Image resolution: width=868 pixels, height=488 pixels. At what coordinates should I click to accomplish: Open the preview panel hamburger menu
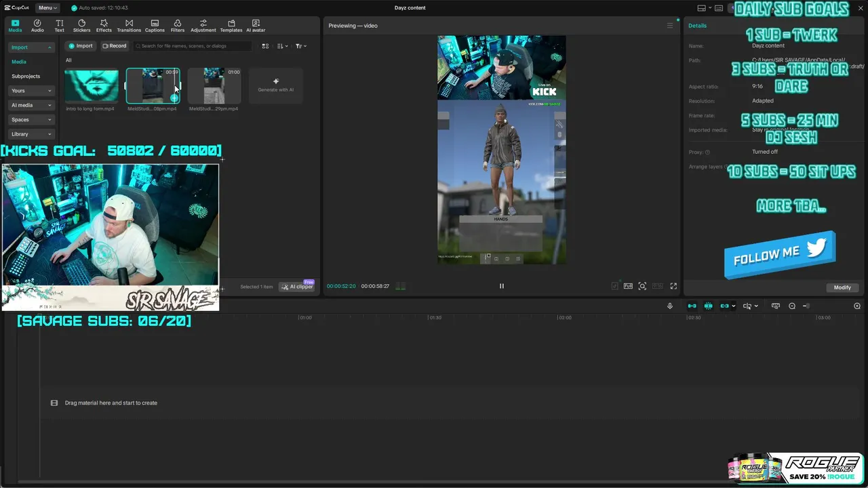670,26
